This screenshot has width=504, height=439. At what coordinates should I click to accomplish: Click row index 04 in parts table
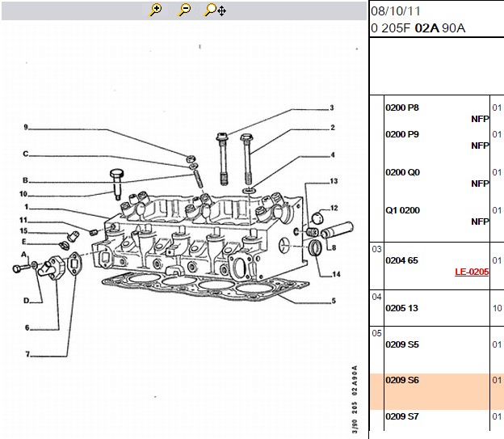tap(376, 297)
